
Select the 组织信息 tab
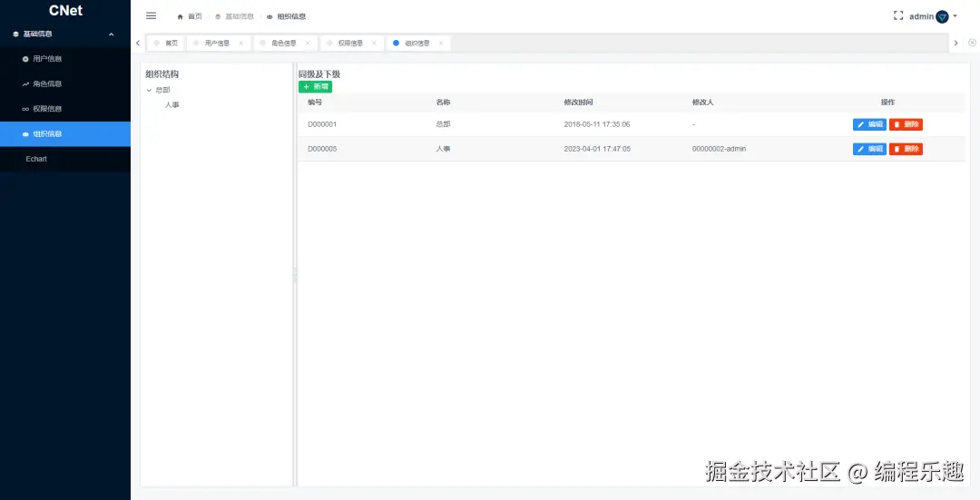(x=417, y=44)
